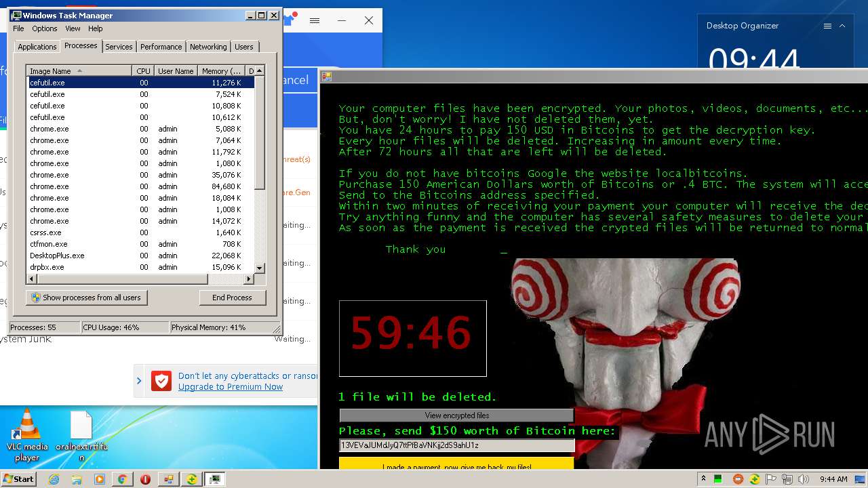Click process list scroll down arrow
868x488 pixels.
[259, 268]
